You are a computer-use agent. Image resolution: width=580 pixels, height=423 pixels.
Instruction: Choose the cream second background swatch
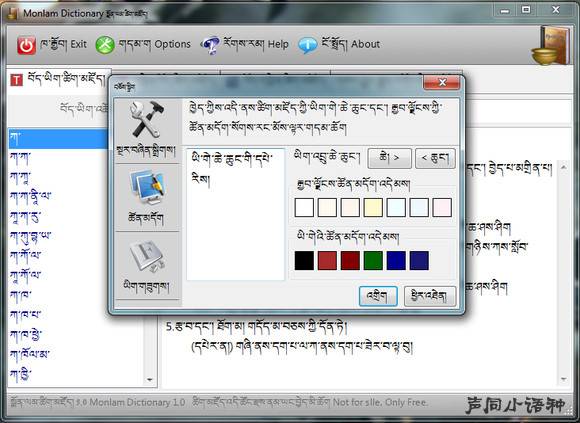pyautogui.click(x=327, y=207)
